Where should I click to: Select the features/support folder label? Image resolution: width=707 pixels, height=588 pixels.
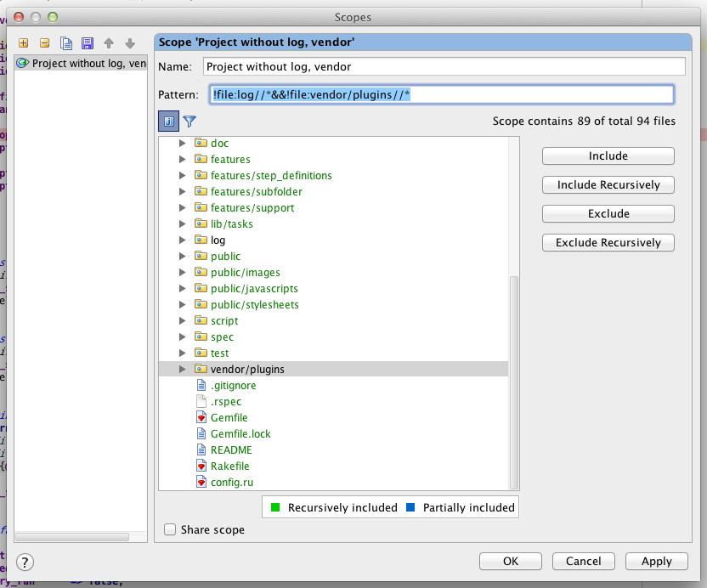[252, 208]
